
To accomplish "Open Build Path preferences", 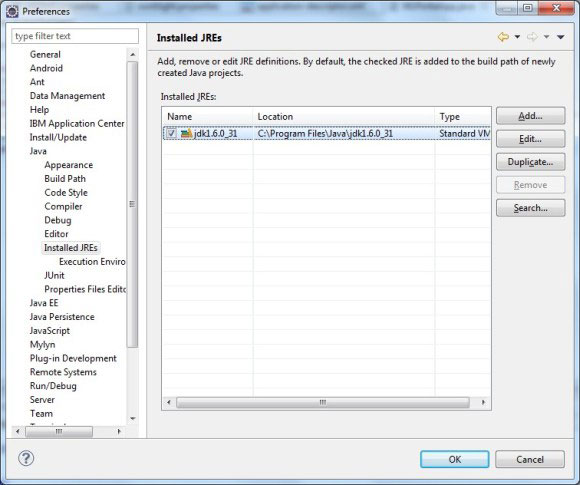I will (65, 179).
